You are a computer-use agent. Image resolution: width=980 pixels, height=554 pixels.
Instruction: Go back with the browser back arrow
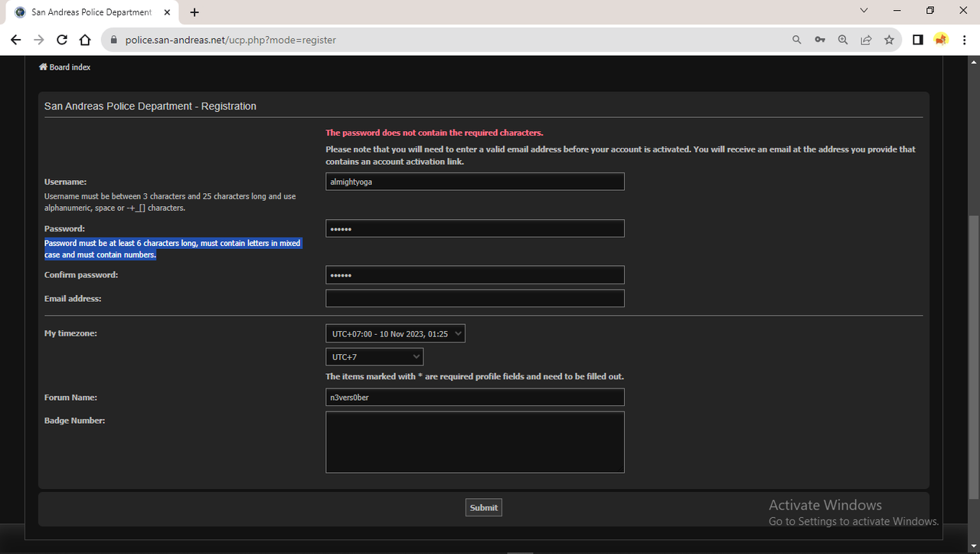click(x=15, y=40)
